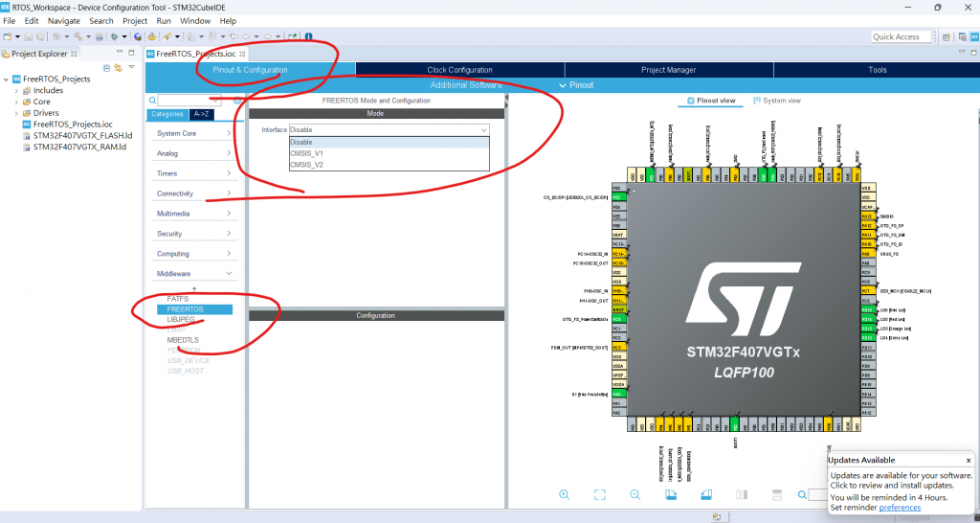Click the horizontal split layout icon
Viewport: 980px width, 523px height.
(777, 495)
